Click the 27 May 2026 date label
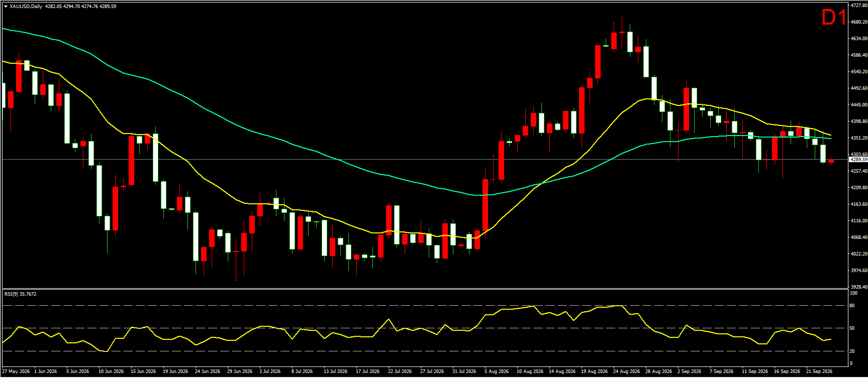Viewport: 868px width, 378px height. click(x=16, y=371)
